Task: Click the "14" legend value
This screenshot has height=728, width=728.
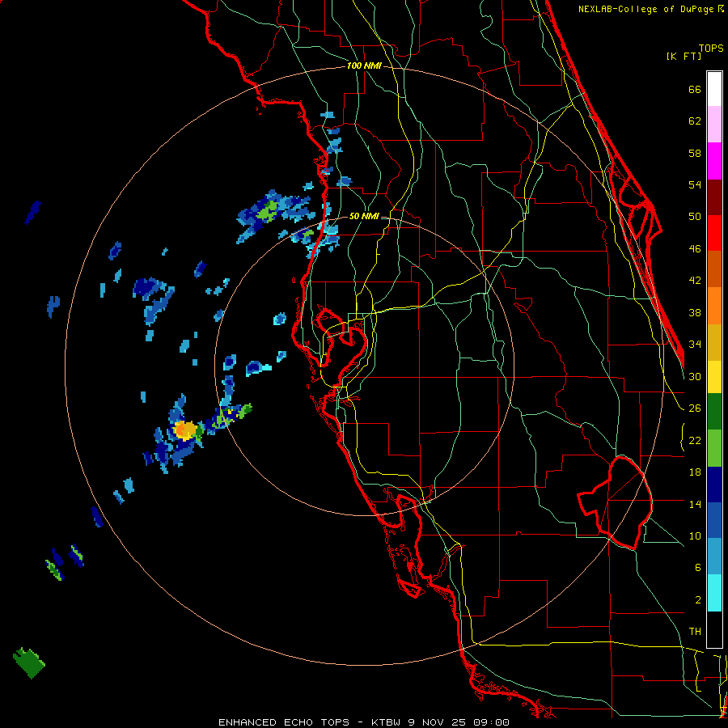Action: click(695, 504)
